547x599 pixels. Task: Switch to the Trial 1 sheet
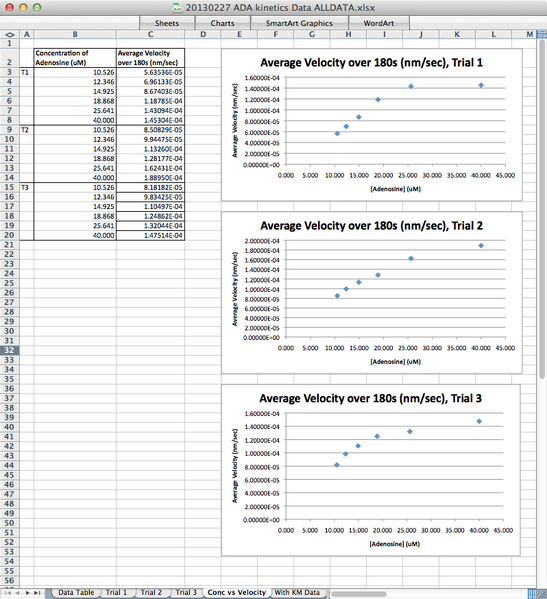point(116,593)
